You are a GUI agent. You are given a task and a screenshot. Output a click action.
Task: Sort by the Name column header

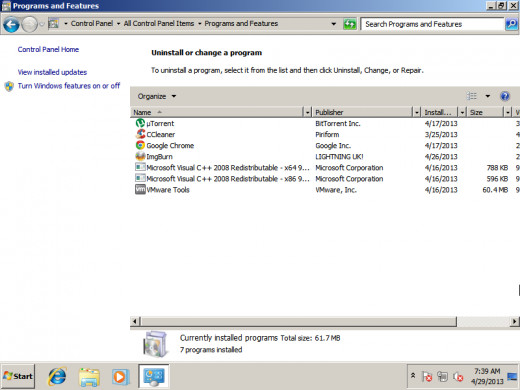[217, 112]
